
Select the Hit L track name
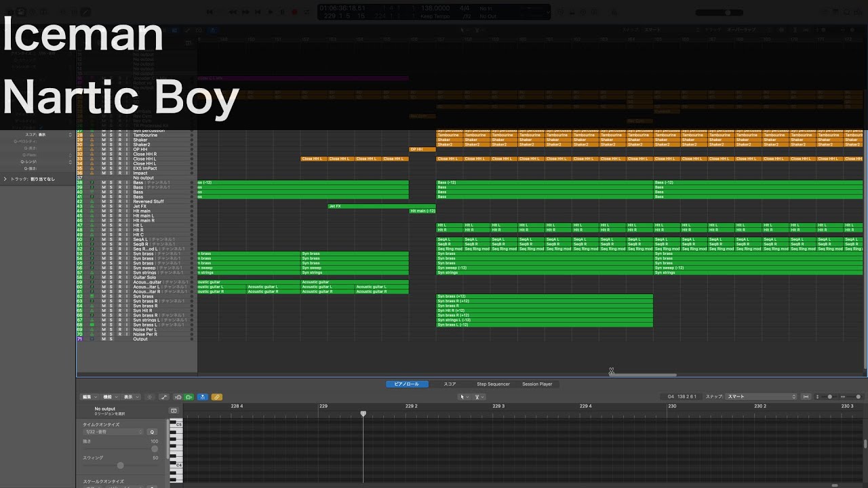point(138,225)
